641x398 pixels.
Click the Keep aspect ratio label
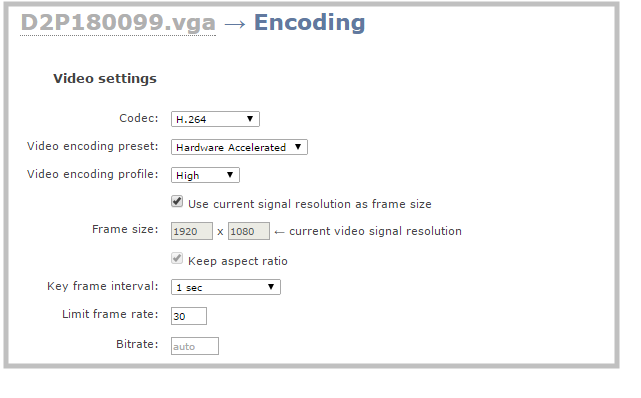coord(238,261)
